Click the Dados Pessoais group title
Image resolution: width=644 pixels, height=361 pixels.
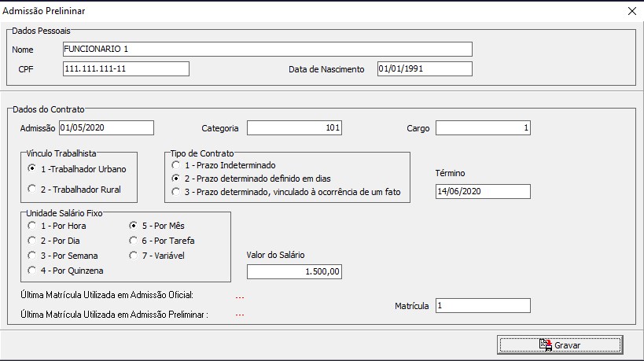click(x=41, y=31)
